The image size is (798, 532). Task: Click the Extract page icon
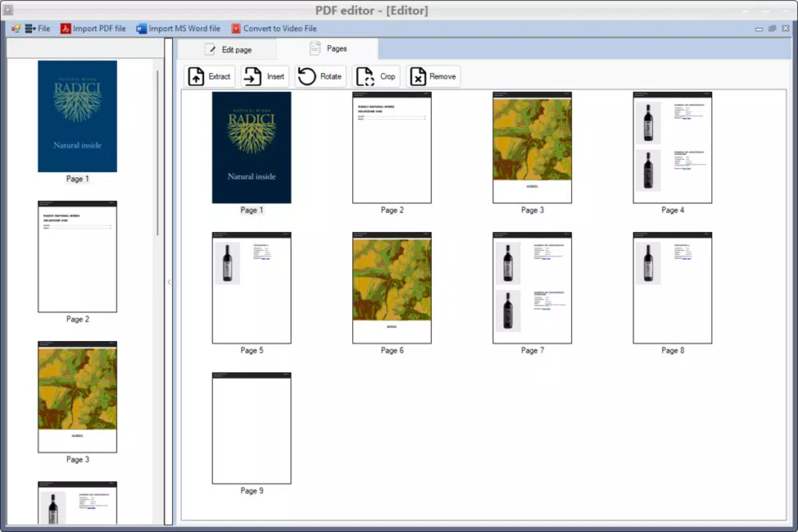click(196, 76)
